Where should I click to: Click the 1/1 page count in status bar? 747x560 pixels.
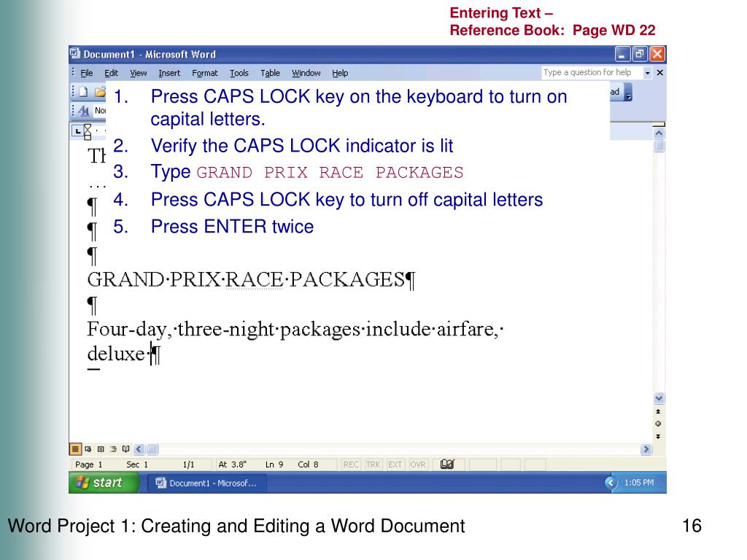[189, 464]
